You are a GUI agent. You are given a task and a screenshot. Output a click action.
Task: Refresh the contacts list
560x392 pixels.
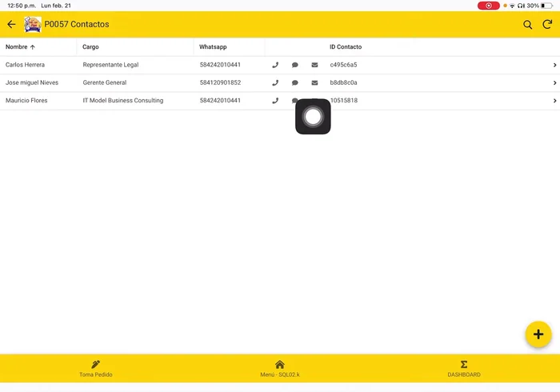click(x=547, y=24)
